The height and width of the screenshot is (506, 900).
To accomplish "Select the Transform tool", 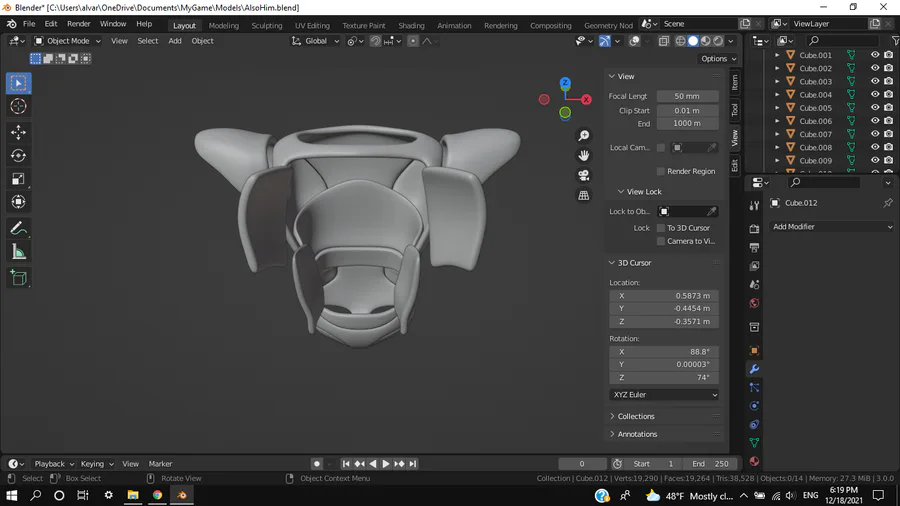I will pyautogui.click(x=18, y=202).
